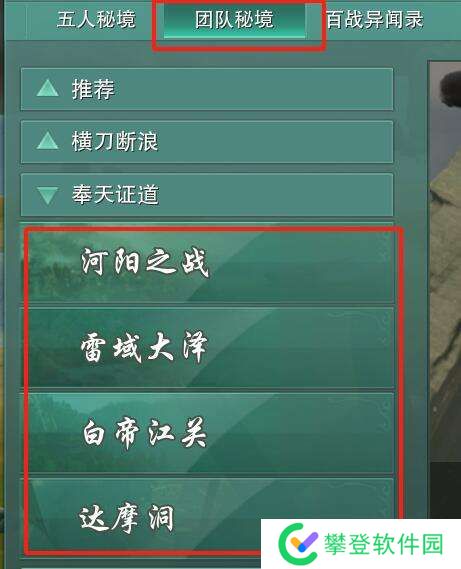Select the 团队秘境 tab

(234, 20)
